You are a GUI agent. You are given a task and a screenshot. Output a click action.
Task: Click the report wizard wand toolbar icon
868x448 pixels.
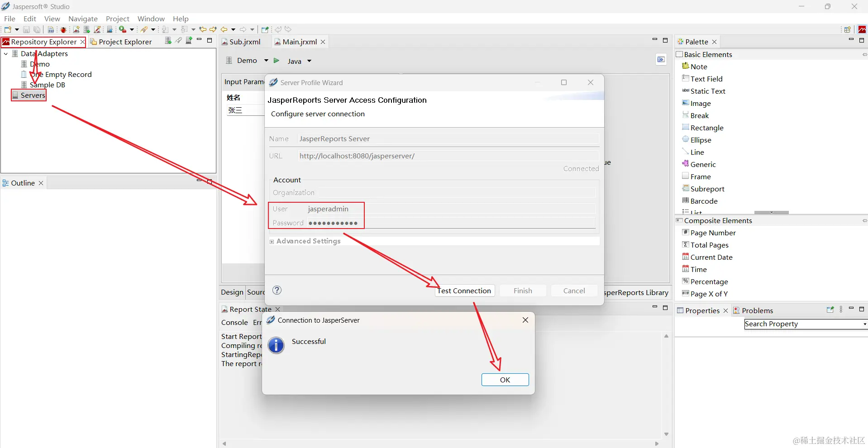pos(97,29)
